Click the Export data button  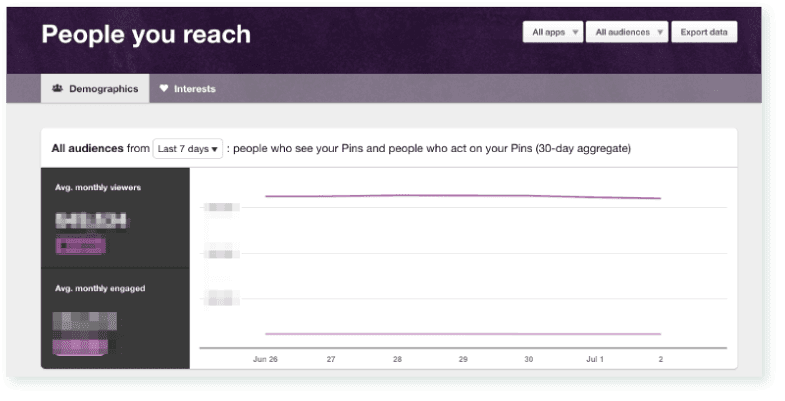coord(704,32)
